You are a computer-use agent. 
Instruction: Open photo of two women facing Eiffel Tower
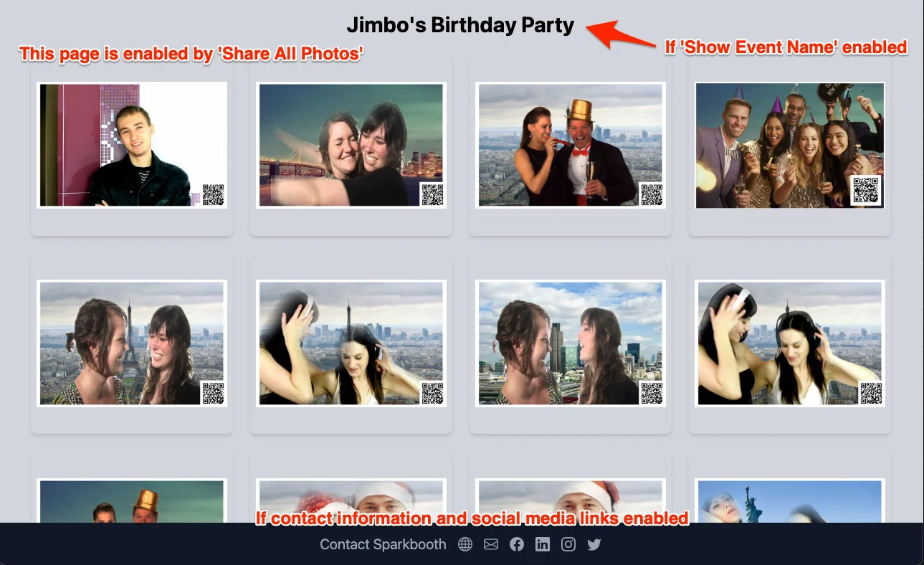tap(132, 343)
